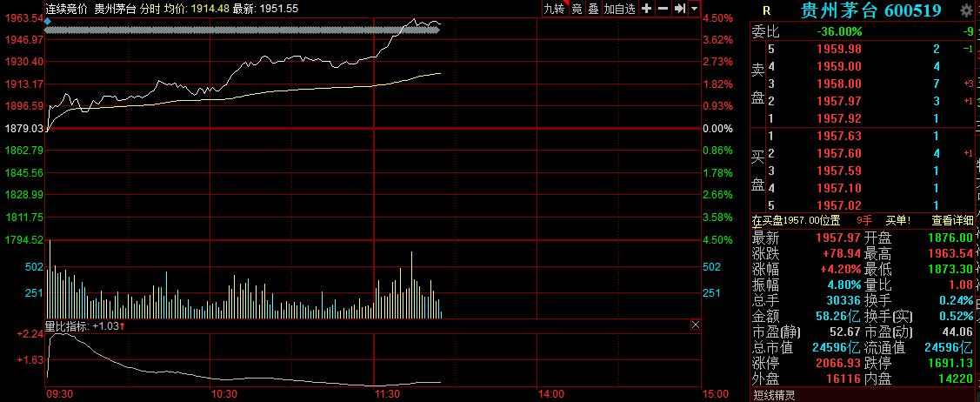Image resolution: width=980 pixels, height=402 pixels.
Task: Click the 金额 value 58.26亿
Action: tap(839, 317)
